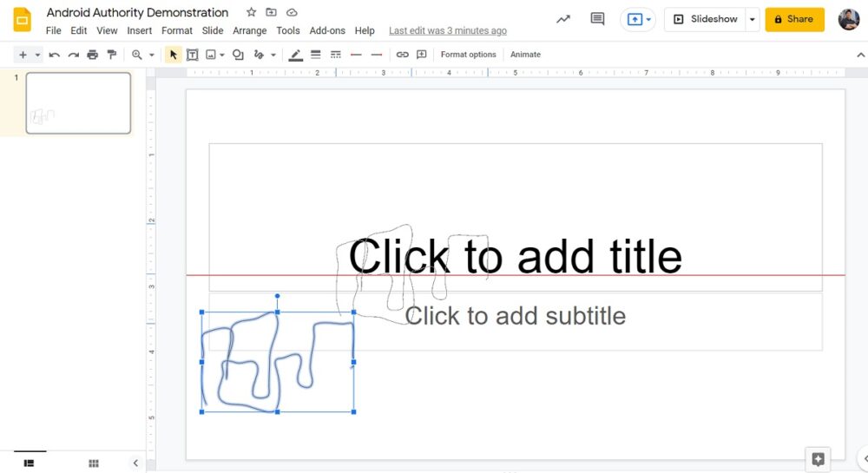Open the comment history icon

pyautogui.click(x=597, y=19)
